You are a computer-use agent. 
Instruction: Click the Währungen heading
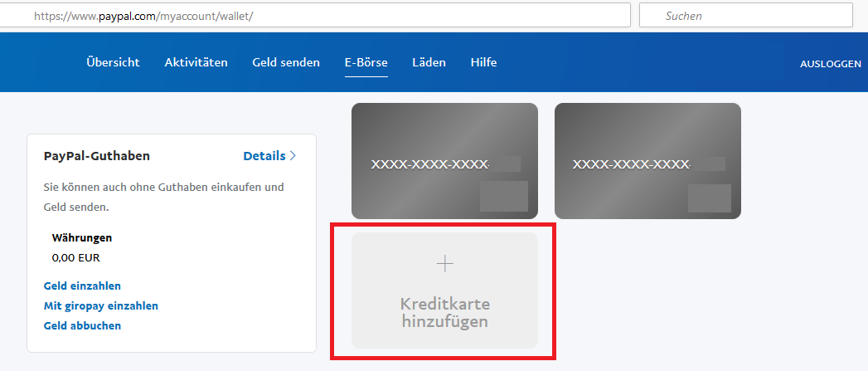(82, 238)
